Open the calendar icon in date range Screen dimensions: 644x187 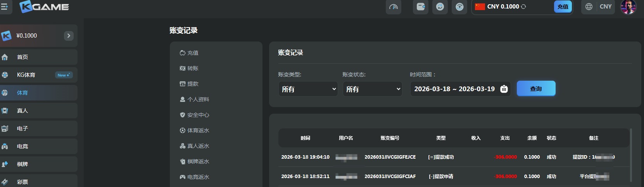click(504, 89)
